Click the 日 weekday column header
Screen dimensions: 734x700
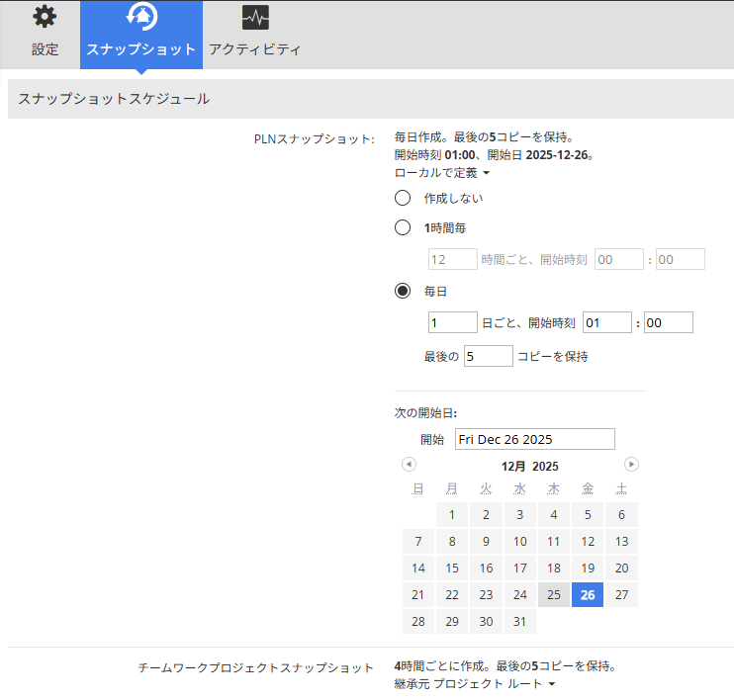pos(418,488)
